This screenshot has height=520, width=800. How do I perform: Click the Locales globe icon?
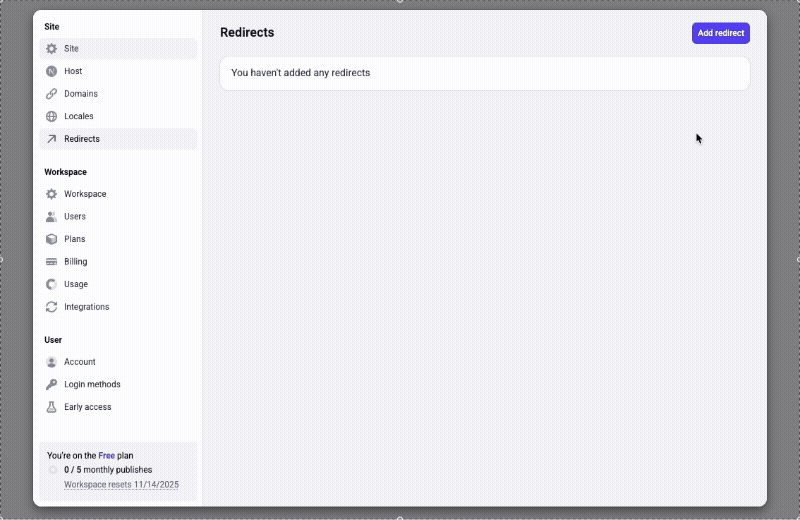52,116
